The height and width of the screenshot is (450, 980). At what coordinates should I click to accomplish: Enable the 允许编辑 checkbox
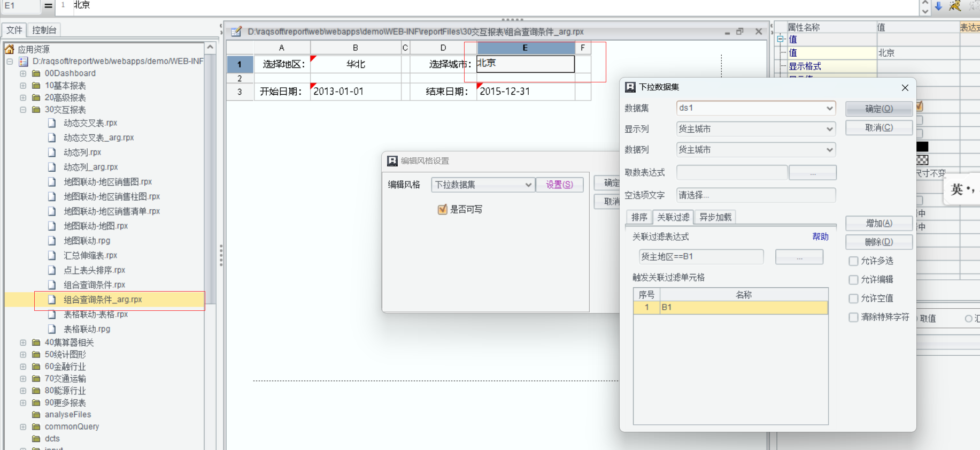[853, 280]
